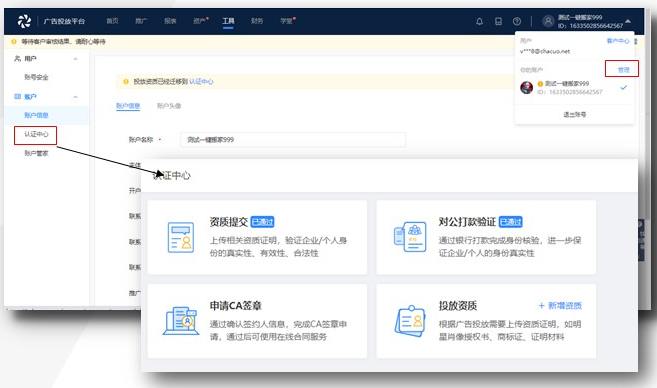
Task: Open the 投放资质 card
Action: point(486,321)
